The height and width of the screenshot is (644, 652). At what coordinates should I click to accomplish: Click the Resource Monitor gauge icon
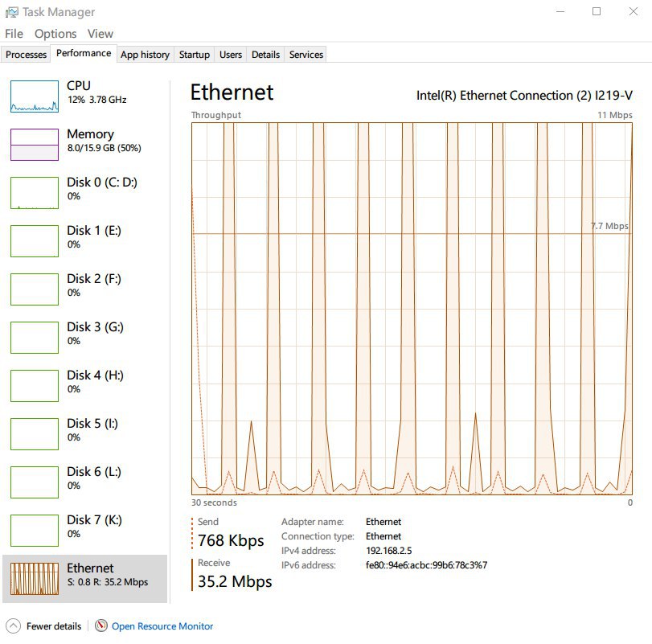point(101,626)
